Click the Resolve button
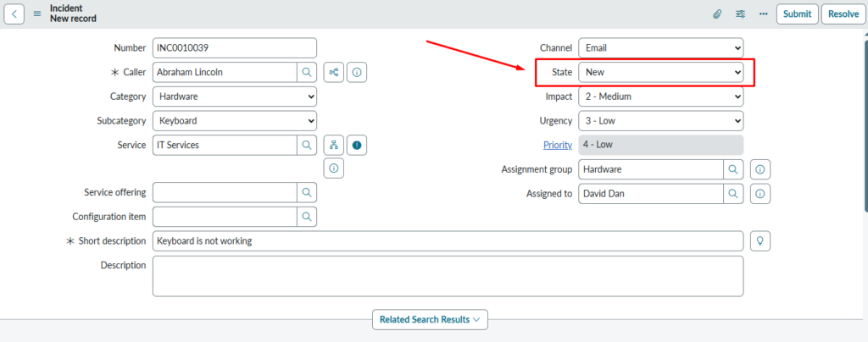 (x=843, y=14)
